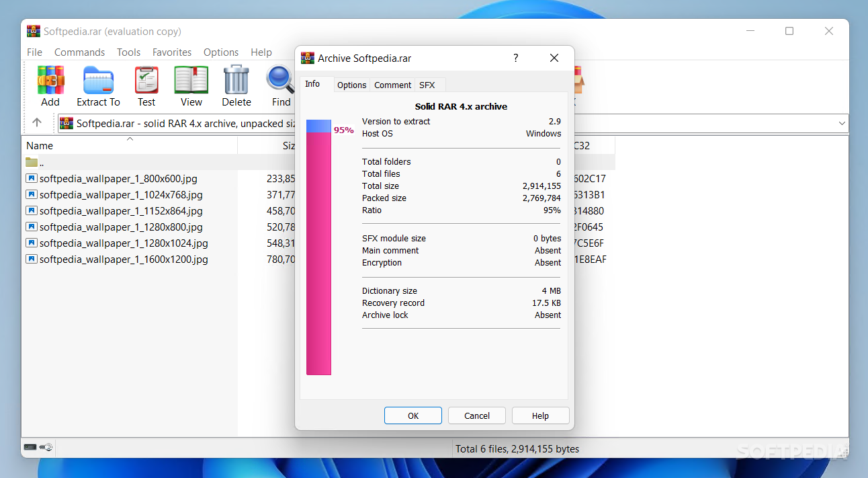Open the Options menu
Screen dimensions: 868x478
pyautogui.click(x=221, y=52)
